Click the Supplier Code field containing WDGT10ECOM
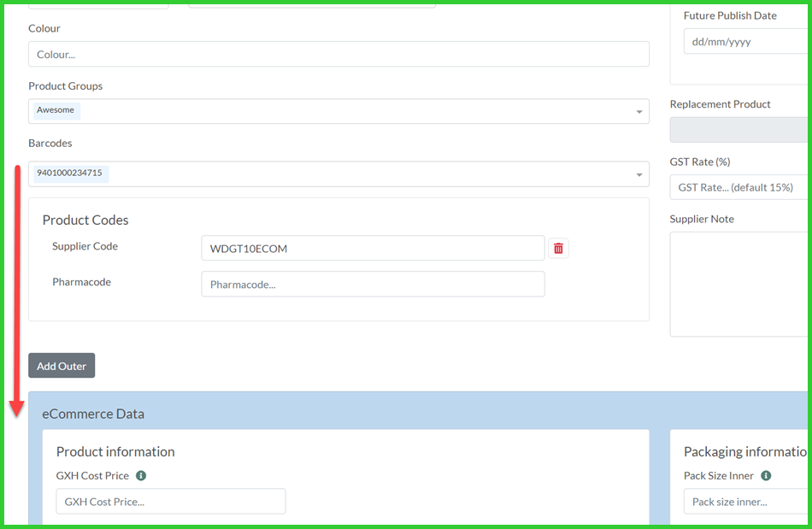This screenshot has width=812, height=529. pyautogui.click(x=373, y=249)
